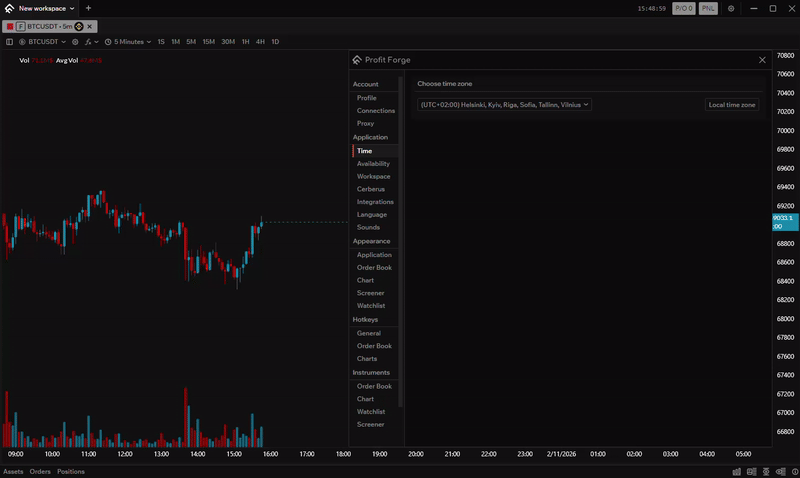The height and width of the screenshot is (478, 800).
Task: Select the 4H timeframe shortcut
Action: (260, 42)
